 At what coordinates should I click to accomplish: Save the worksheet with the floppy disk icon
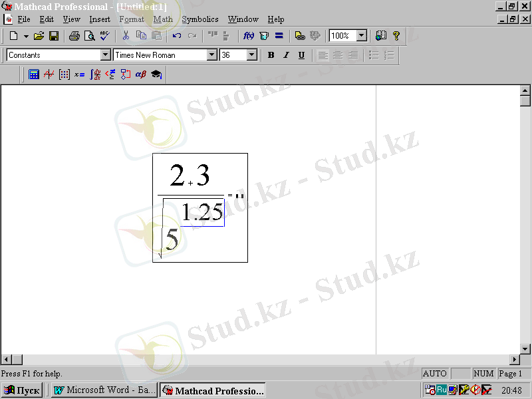point(54,36)
